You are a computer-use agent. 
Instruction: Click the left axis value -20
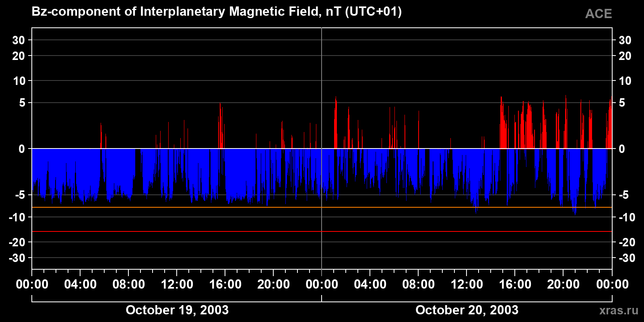click(17, 242)
